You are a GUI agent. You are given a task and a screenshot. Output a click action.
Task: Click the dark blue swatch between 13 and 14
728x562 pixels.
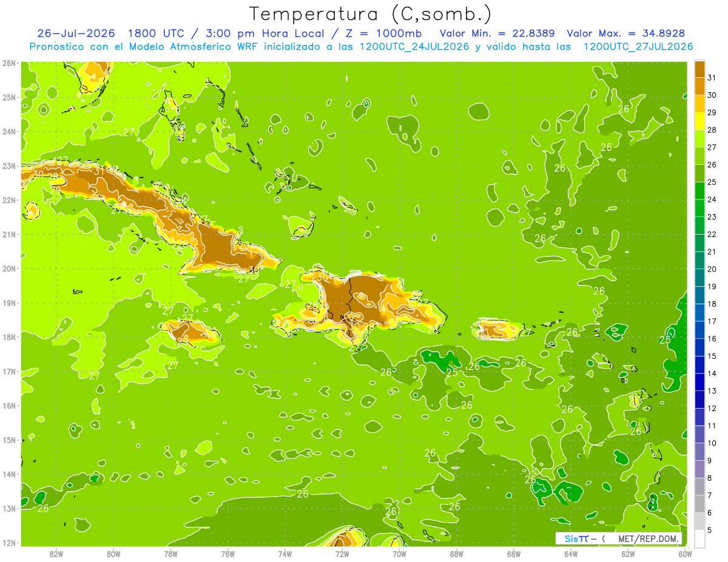(x=699, y=381)
